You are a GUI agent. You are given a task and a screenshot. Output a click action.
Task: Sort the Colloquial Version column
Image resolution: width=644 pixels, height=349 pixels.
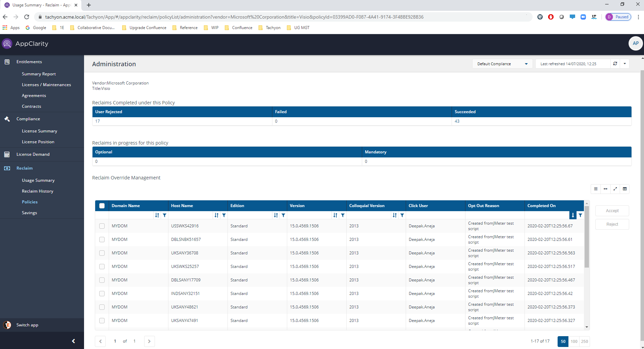pyautogui.click(x=395, y=215)
